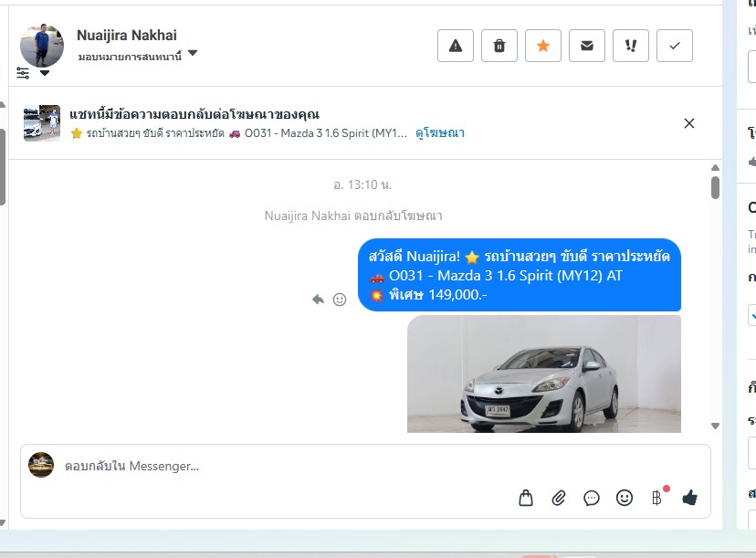The image size is (756, 558).
Task: Click the chat scrollbar thumb
Action: click(715, 187)
